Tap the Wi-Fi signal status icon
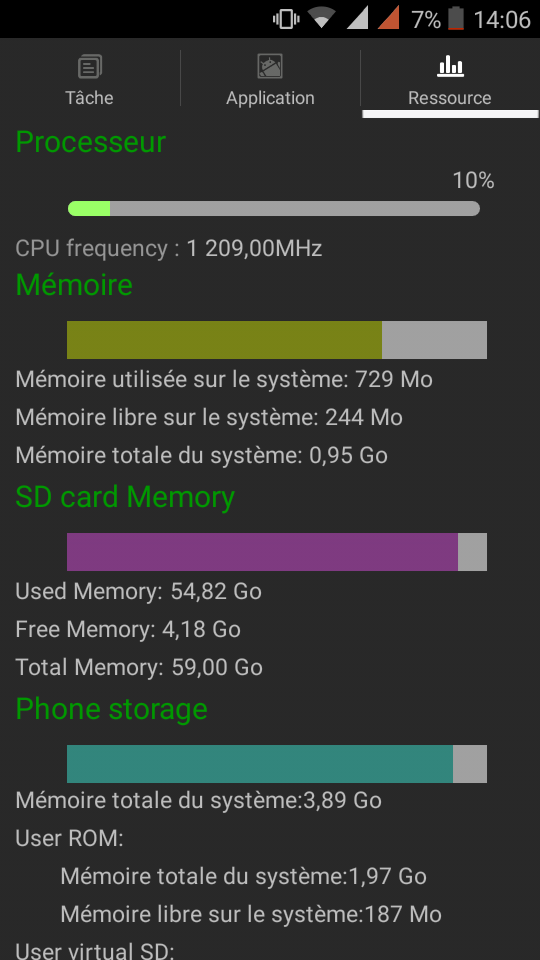540x960 pixels. click(x=321, y=18)
